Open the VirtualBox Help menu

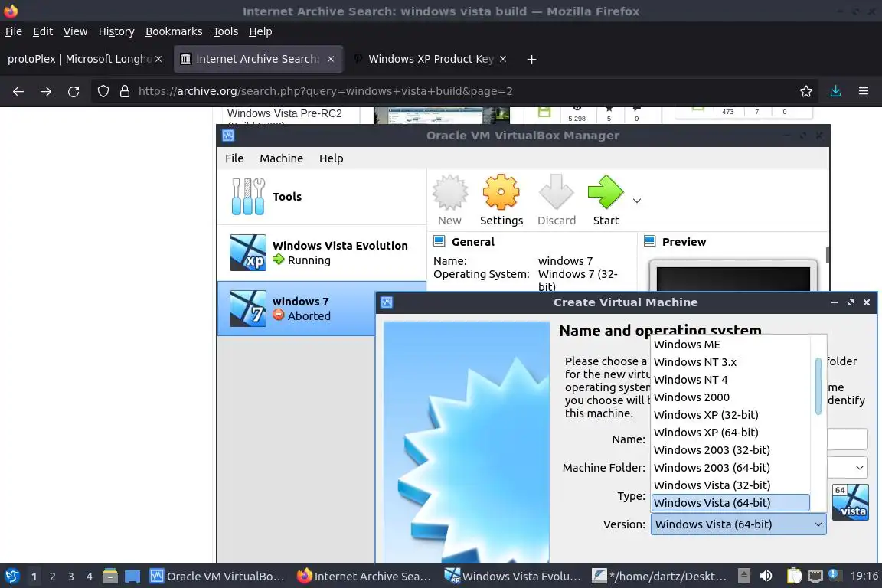[x=332, y=158]
